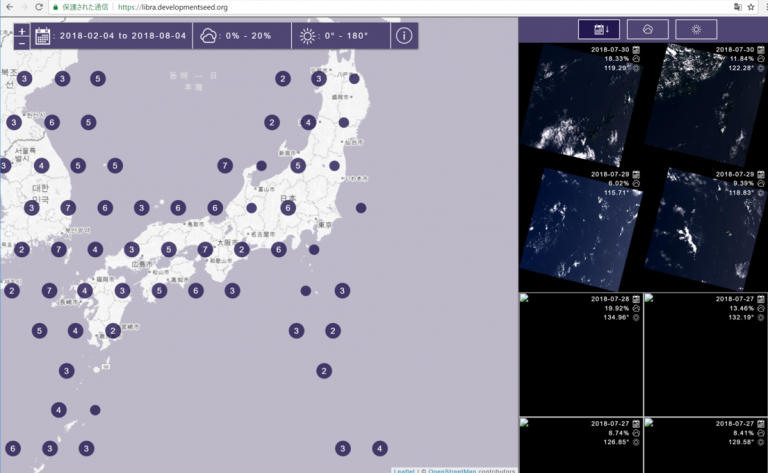This screenshot has height=473, width=768.
Task: Select cluster marker 6 under 日本 label
Action: pos(288,208)
